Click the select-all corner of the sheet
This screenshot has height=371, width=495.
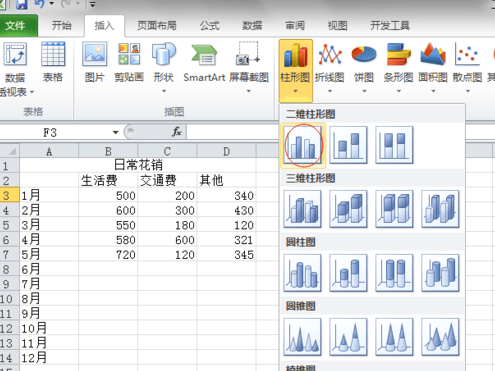[x=10, y=151]
